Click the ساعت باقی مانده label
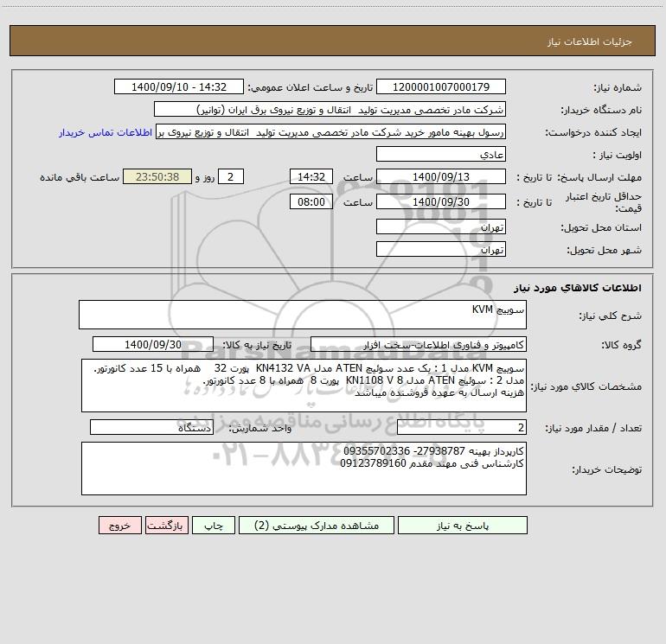This screenshot has height=644, width=666. [80, 177]
